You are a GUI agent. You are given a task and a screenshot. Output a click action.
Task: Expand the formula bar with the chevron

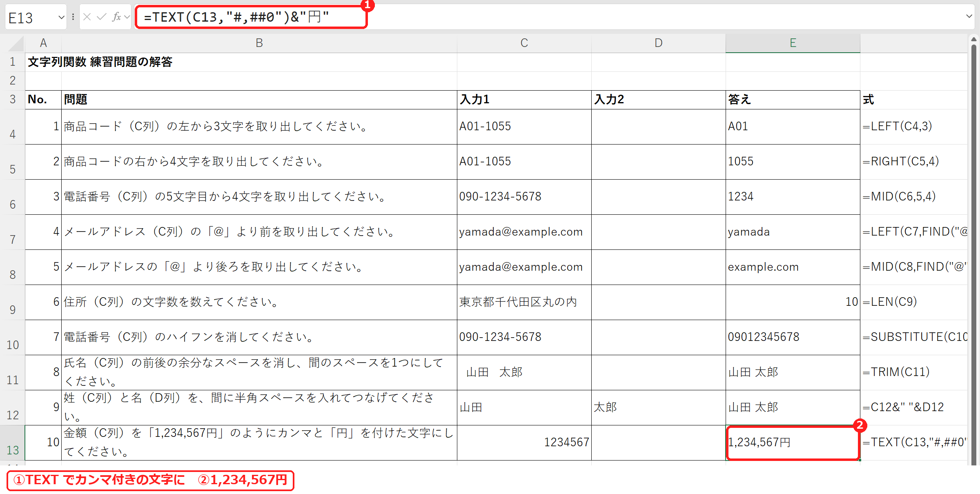969,16
